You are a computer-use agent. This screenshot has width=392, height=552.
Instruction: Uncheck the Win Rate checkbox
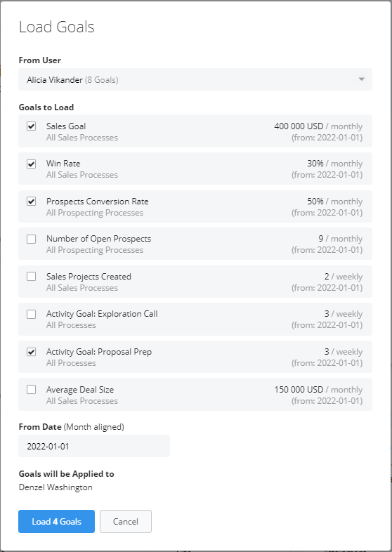pyautogui.click(x=32, y=164)
